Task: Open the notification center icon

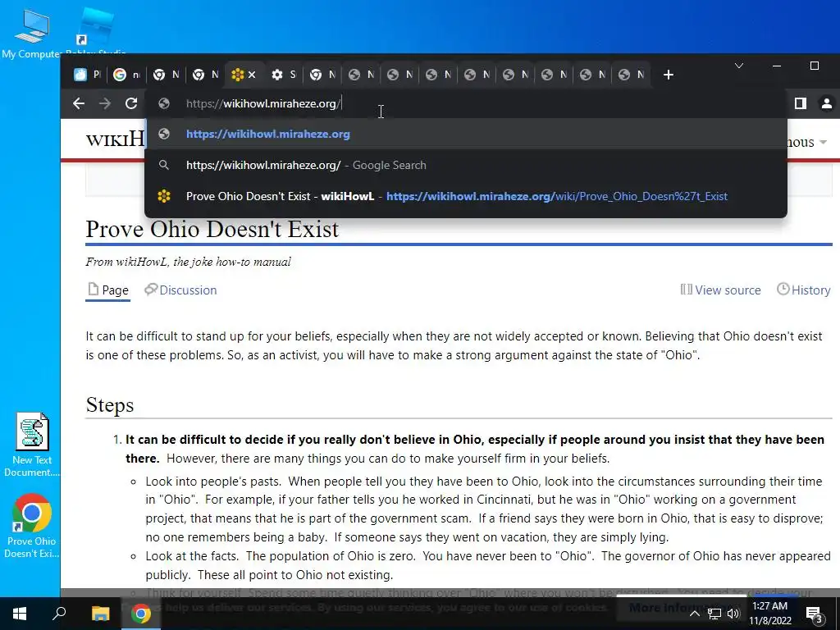Action: [815, 614]
